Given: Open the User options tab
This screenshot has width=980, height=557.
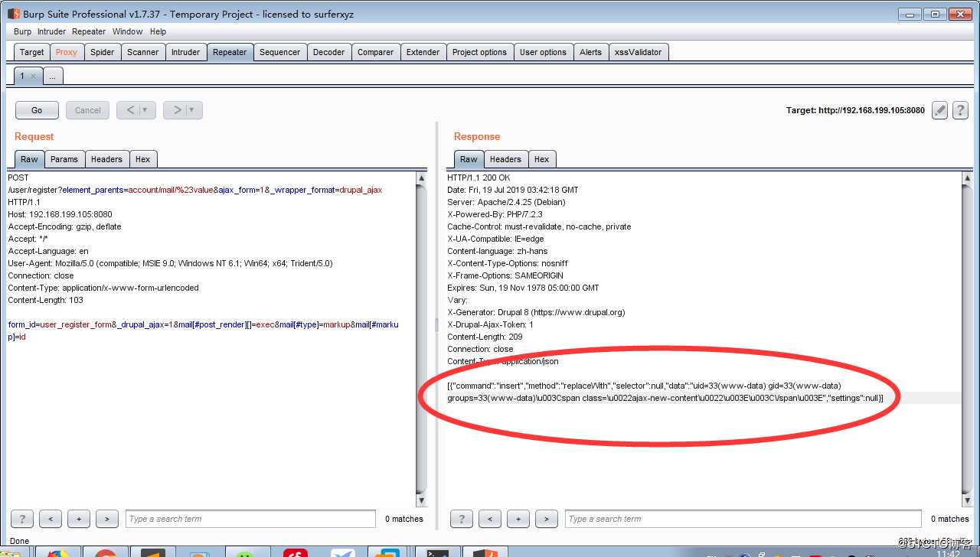Looking at the screenshot, I should 543,52.
